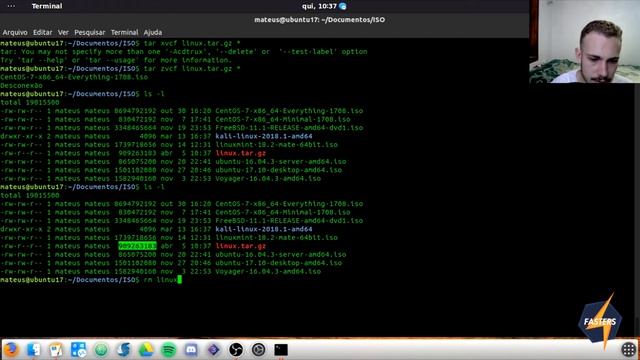Open the activities dots in top bar
640x360 pixels.
tap(11, 6)
